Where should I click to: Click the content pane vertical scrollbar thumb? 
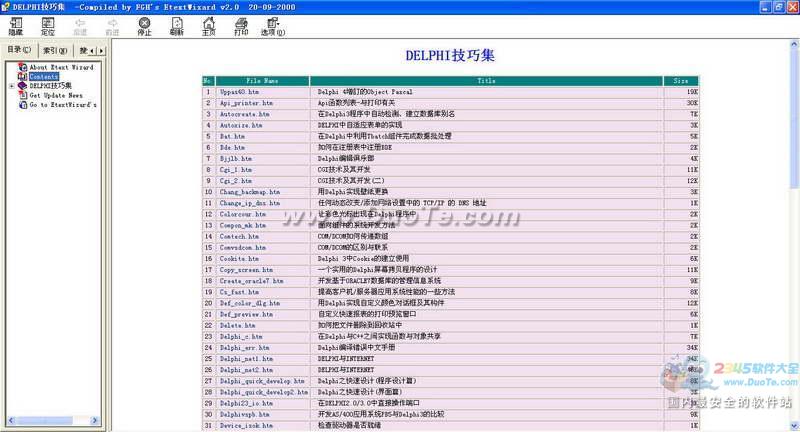click(794, 117)
